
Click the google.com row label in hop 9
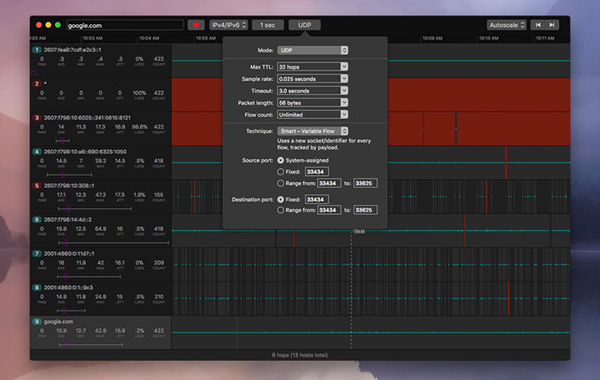(58, 321)
